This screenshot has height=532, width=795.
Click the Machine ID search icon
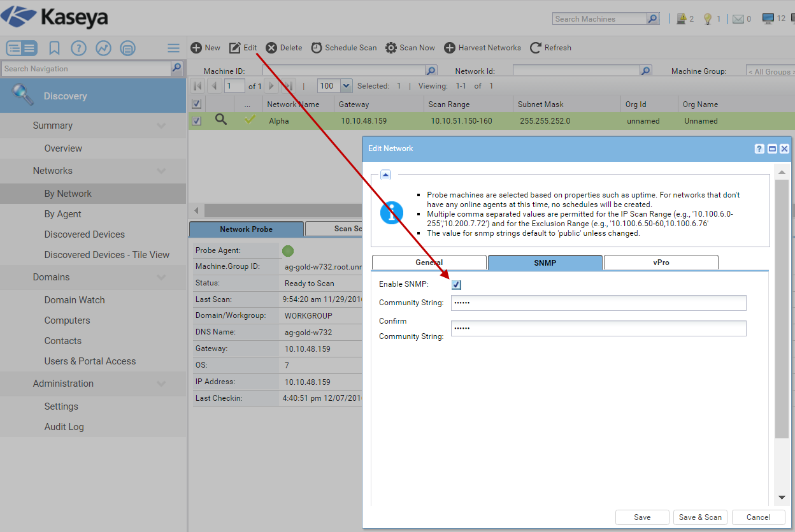pyautogui.click(x=431, y=71)
